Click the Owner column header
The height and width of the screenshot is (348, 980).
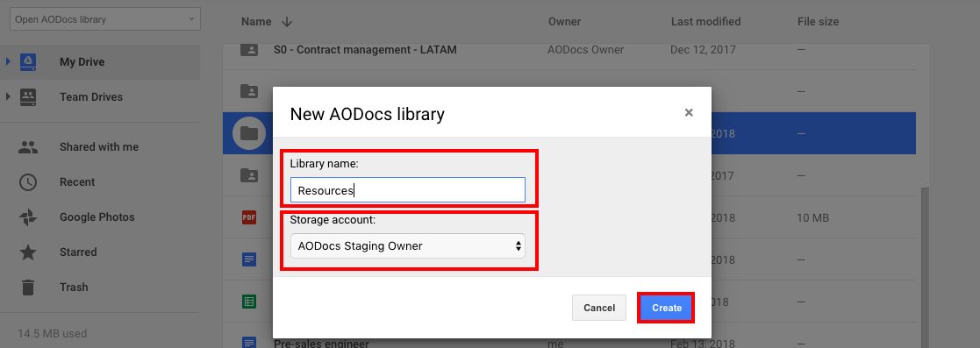(564, 22)
